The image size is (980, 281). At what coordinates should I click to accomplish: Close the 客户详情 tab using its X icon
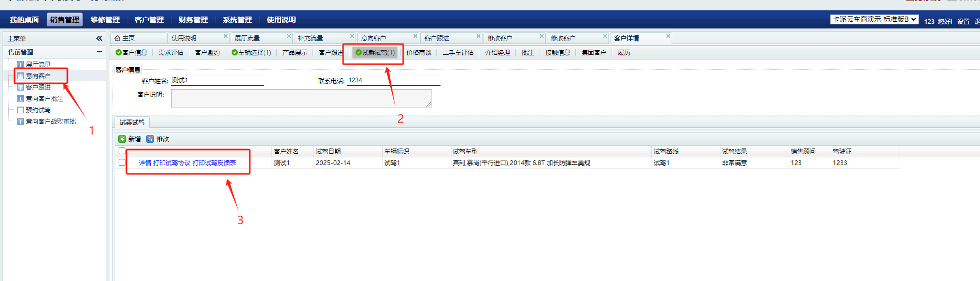click(668, 36)
